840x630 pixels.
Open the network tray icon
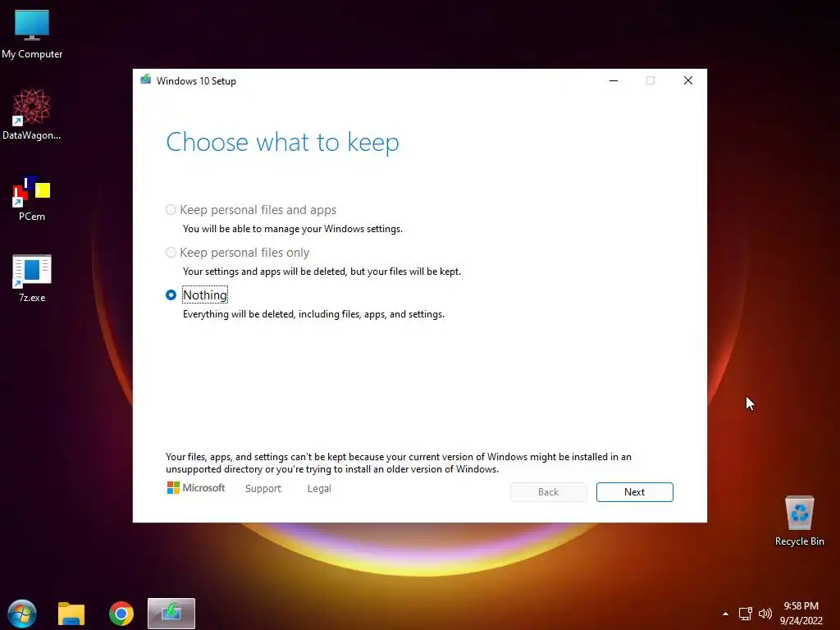[x=745, y=614]
